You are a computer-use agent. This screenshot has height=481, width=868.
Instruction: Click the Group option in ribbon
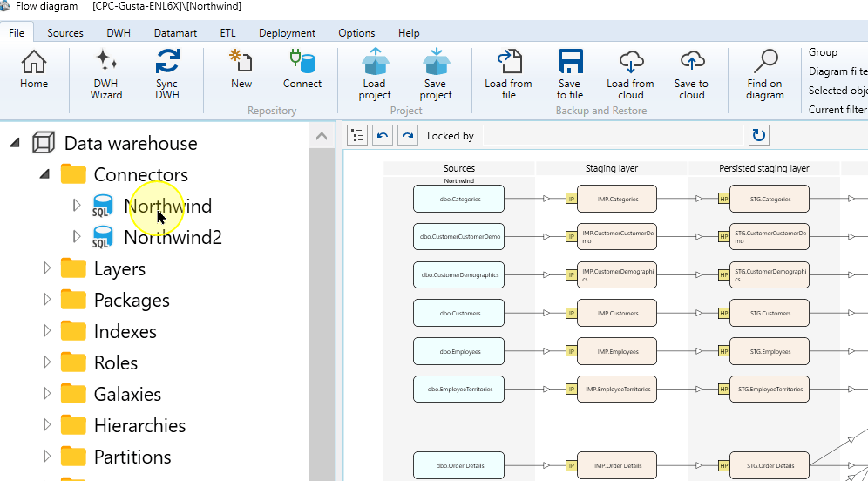point(824,52)
